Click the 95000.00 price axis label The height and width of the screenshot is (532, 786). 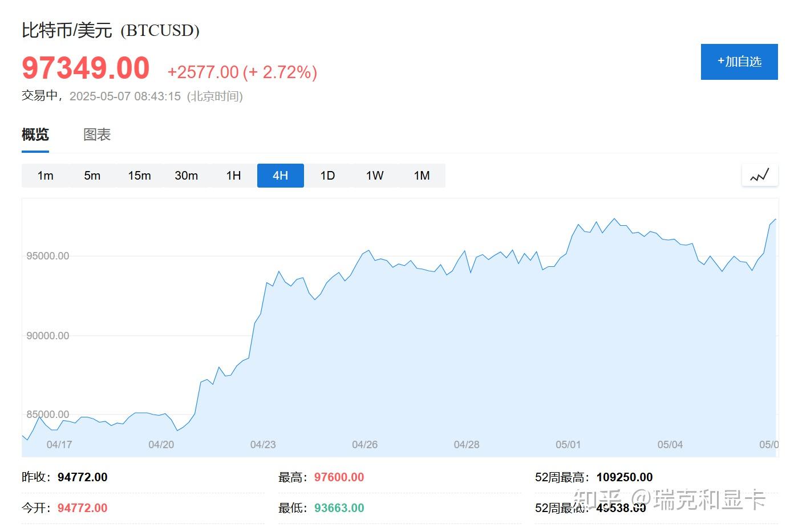tap(48, 256)
